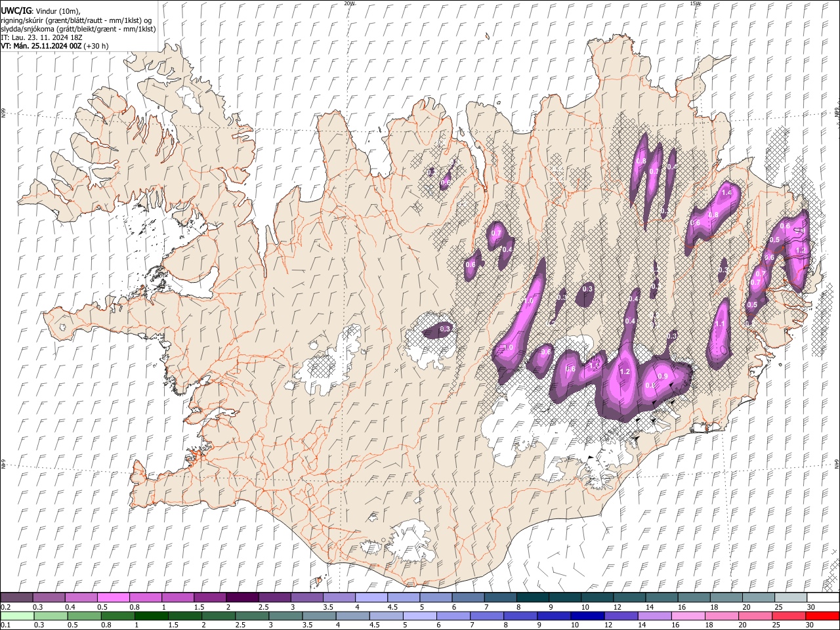Click the '1.1' precipitation value on the map
The image size is (840, 630).
point(720,324)
